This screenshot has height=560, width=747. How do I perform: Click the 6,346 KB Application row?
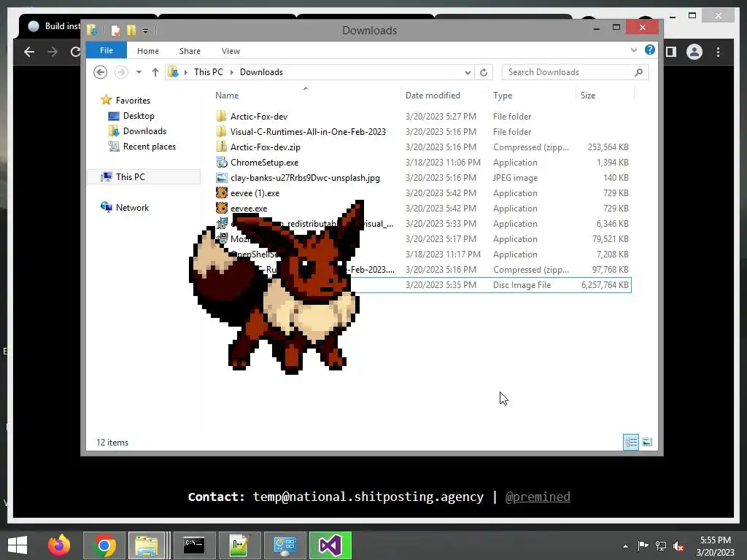(422, 223)
